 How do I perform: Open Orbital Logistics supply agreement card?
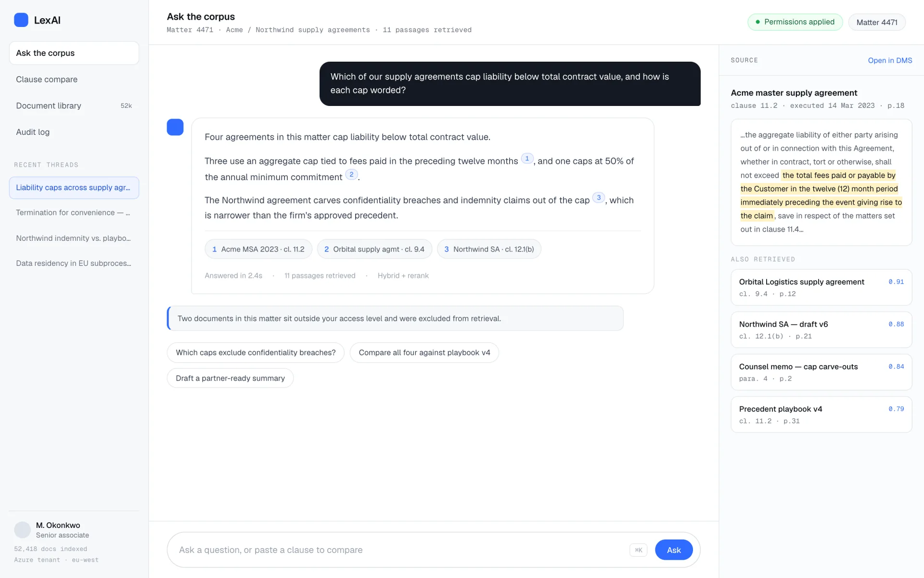click(x=821, y=288)
